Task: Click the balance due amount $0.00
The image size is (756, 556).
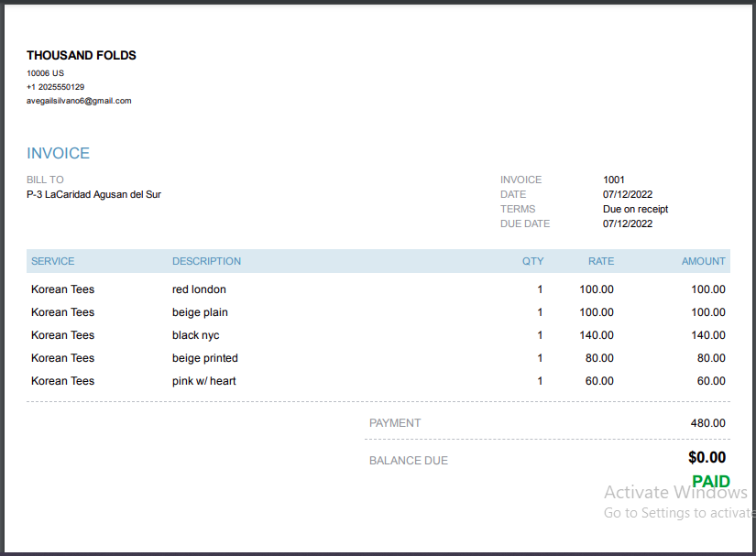Action: [707, 457]
